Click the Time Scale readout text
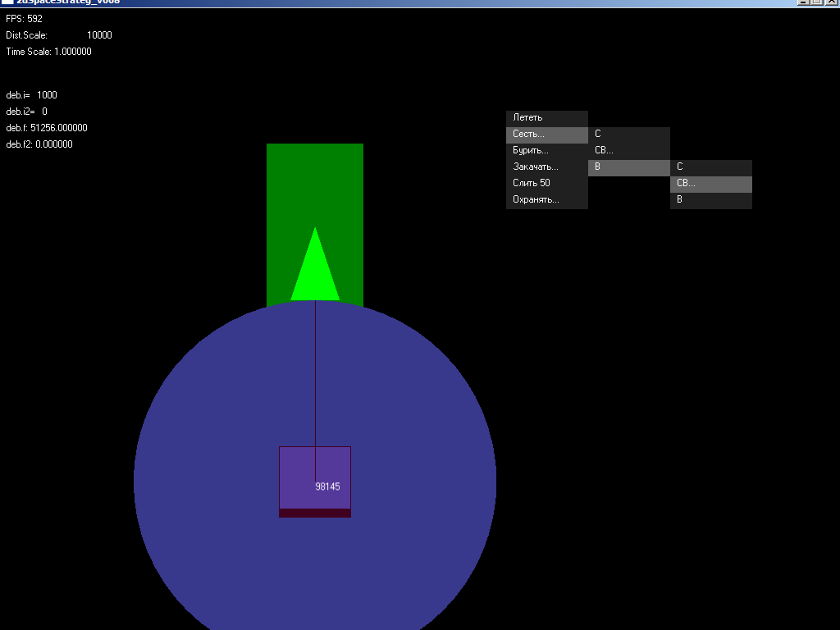Screen dimensions: 840x630 [x=49, y=52]
